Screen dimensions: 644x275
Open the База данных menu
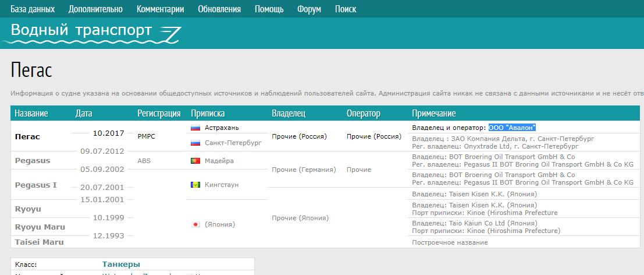[33, 9]
